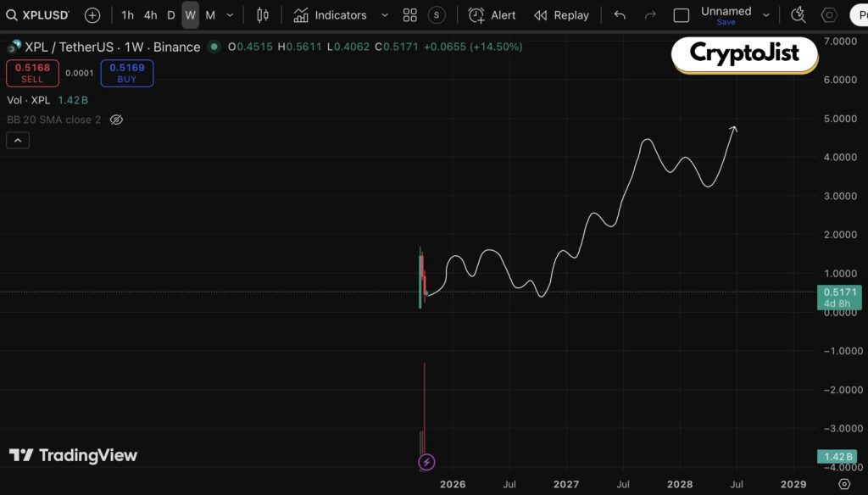The image size is (868, 495).
Task: Click the undo arrow
Action: tap(620, 15)
